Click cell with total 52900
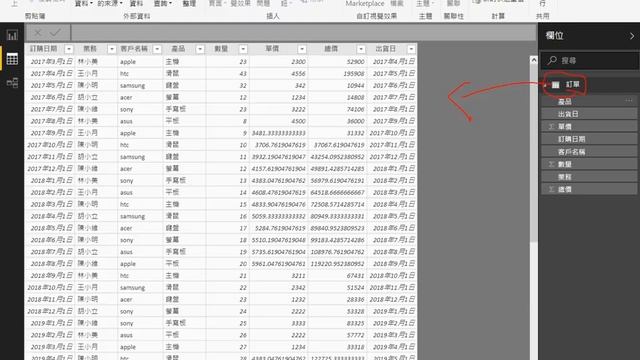 tap(338, 62)
